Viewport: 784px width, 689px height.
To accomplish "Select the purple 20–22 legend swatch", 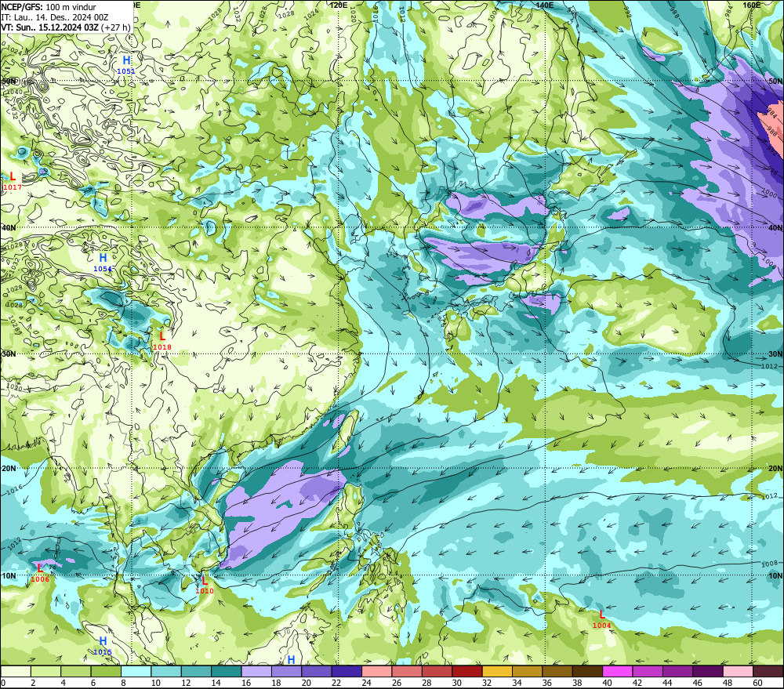I will tap(317, 672).
